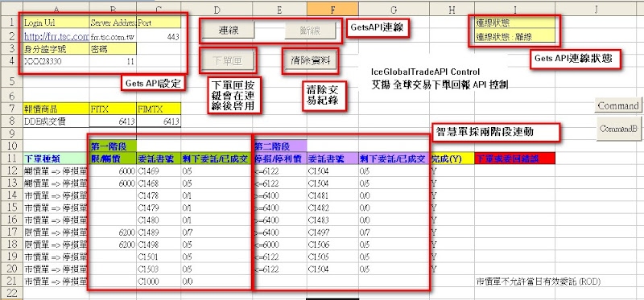Select the 6000 limit price in row 12

(113, 171)
